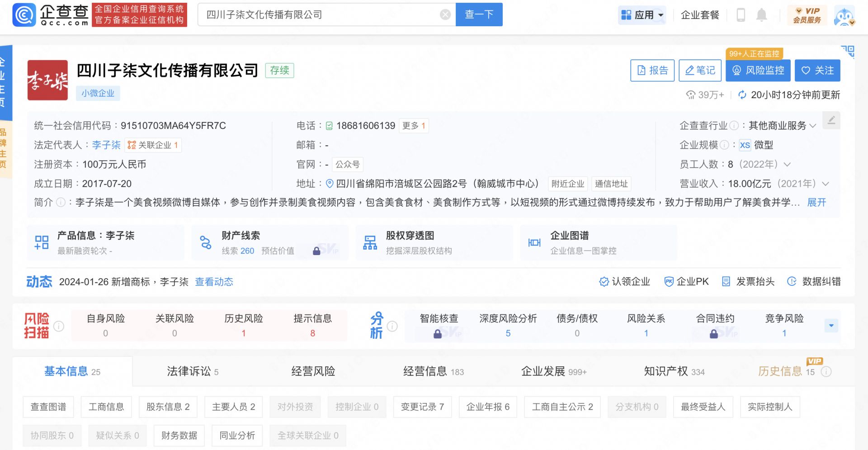Edit the company info pencil icon
Viewport: 868px width, 450px height.
(831, 120)
